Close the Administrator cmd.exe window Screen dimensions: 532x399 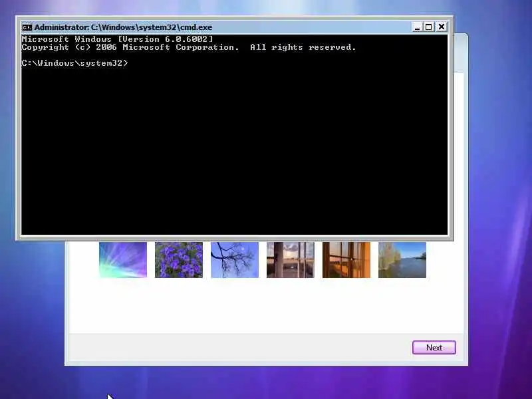pos(442,27)
